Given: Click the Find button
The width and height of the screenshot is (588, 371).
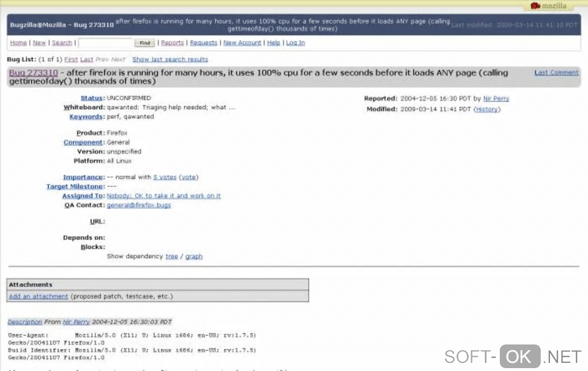Looking at the screenshot, I should 145,43.
